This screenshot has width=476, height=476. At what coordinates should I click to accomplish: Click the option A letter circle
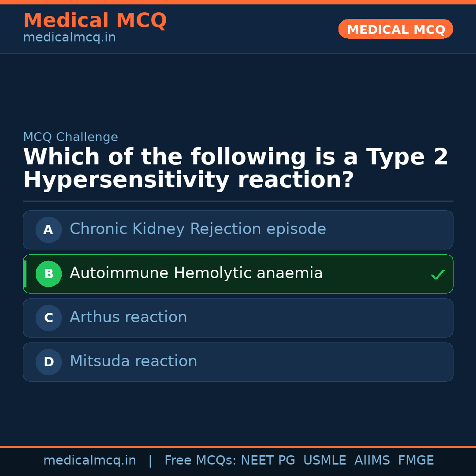[x=48, y=230]
